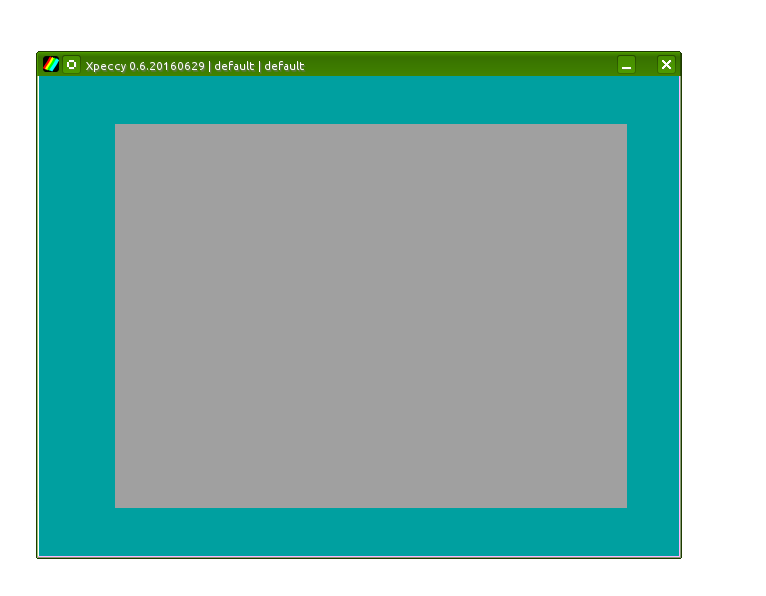Click top-right corner of gray screen
Viewport: 766px width, 596px height.
(x=624, y=127)
